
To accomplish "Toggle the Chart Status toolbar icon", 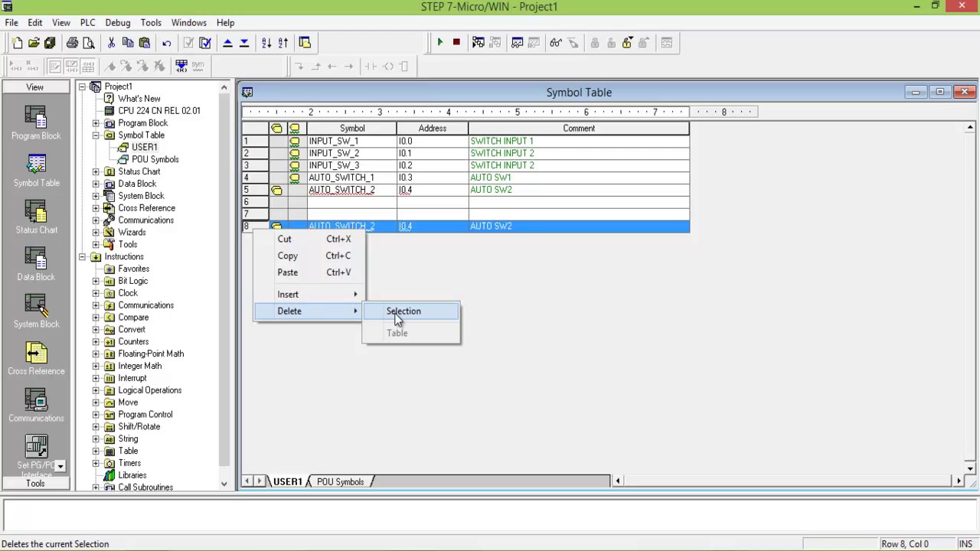I will click(518, 43).
